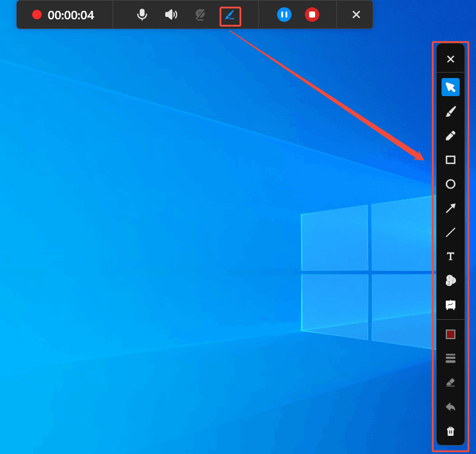
Task: Open the line thickness options
Action: coord(451,358)
